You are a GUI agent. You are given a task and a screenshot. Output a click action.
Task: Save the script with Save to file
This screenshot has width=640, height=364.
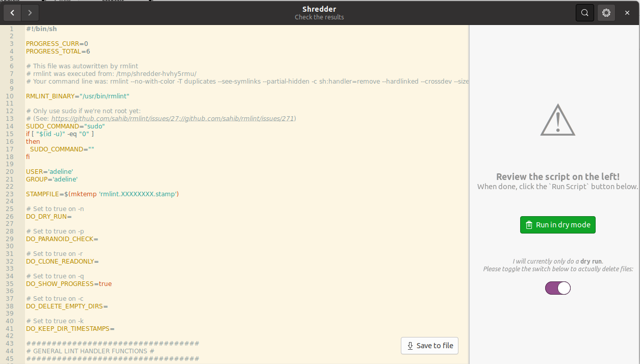coord(430,346)
